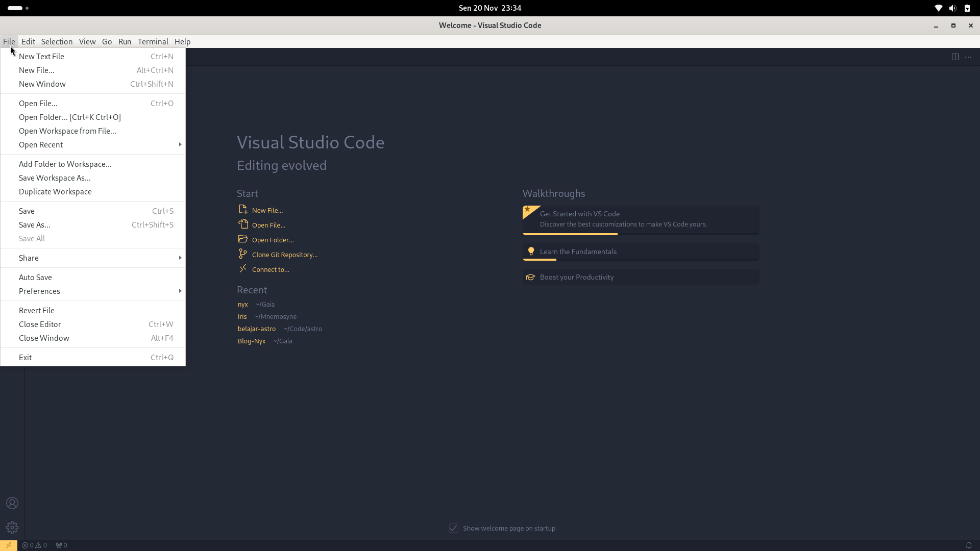The height and width of the screenshot is (551, 980).
Task: Choose New Text File from File menu
Action: [x=93, y=56]
